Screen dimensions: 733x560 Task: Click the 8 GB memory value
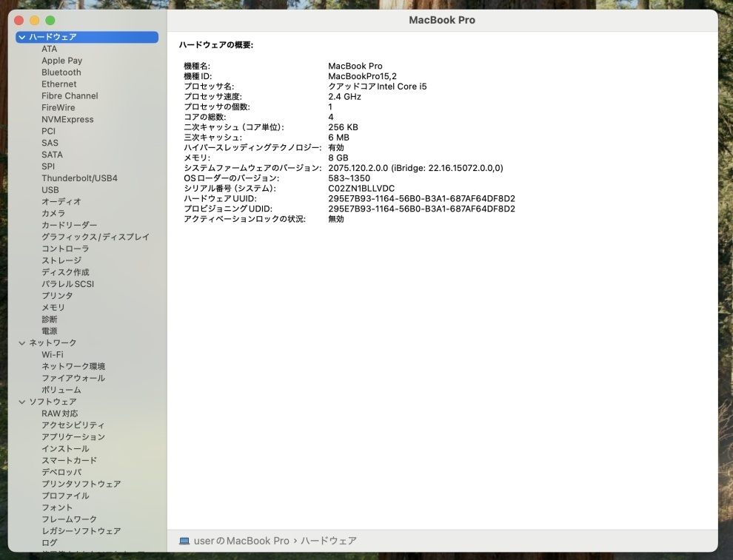click(x=338, y=158)
